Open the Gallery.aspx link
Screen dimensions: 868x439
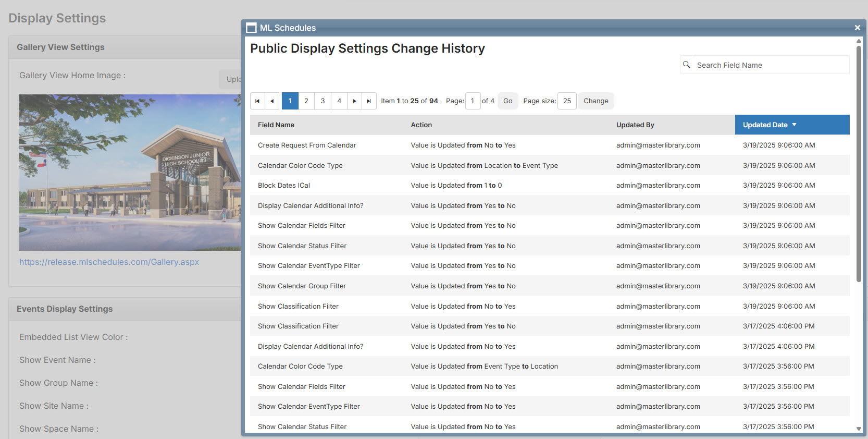(109, 262)
